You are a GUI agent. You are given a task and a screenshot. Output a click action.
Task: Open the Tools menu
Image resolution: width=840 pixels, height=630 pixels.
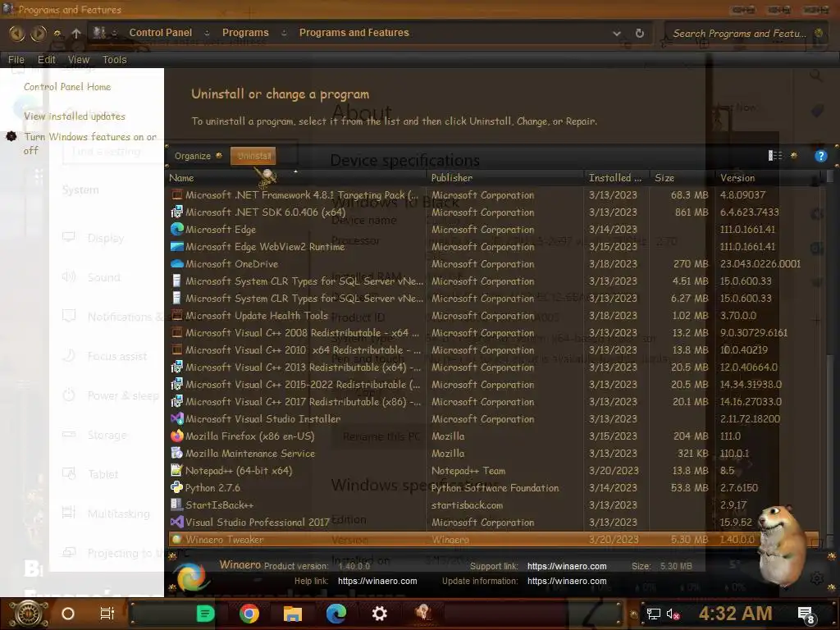pyautogui.click(x=115, y=59)
